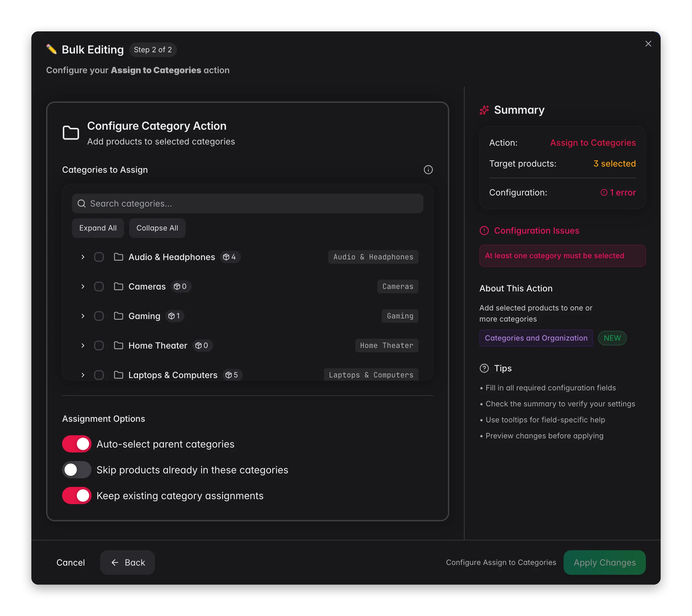Open Categories and Organization link
The height and width of the screenshot is (616, 692).
click(536, 338)
